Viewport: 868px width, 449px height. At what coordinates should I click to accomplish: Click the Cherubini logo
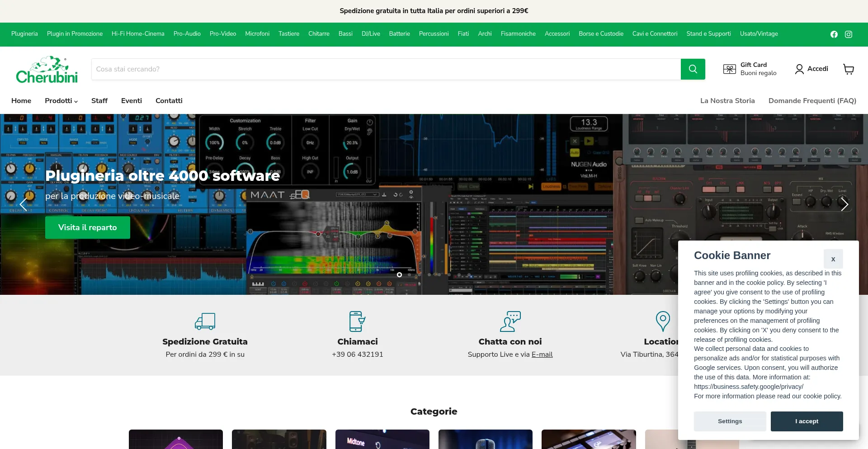[47, 70]
